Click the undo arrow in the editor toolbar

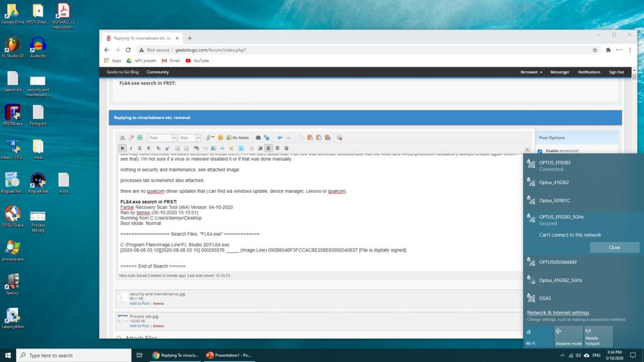click(x=280, y=138)
